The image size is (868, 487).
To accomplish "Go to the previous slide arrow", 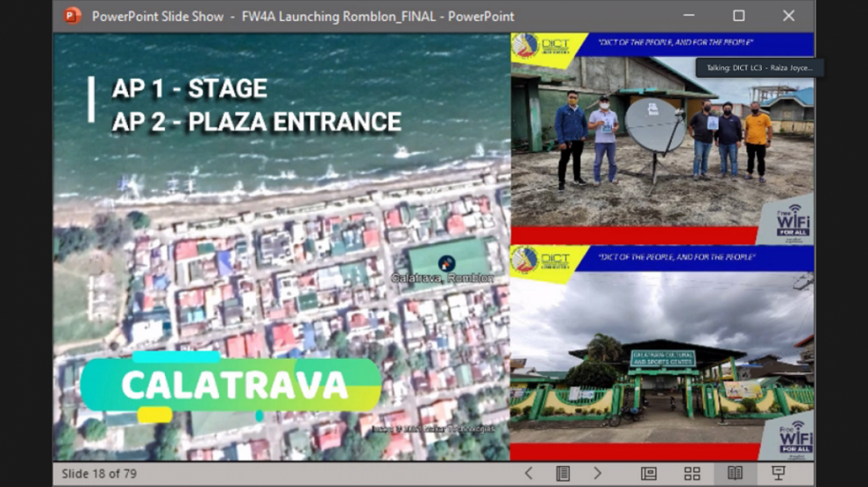I will [529, 474].
